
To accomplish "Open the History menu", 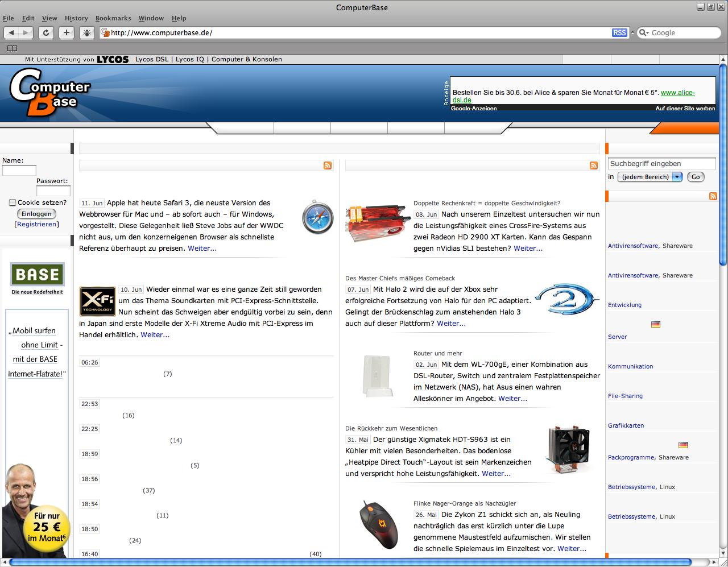I will pos(76,18).
